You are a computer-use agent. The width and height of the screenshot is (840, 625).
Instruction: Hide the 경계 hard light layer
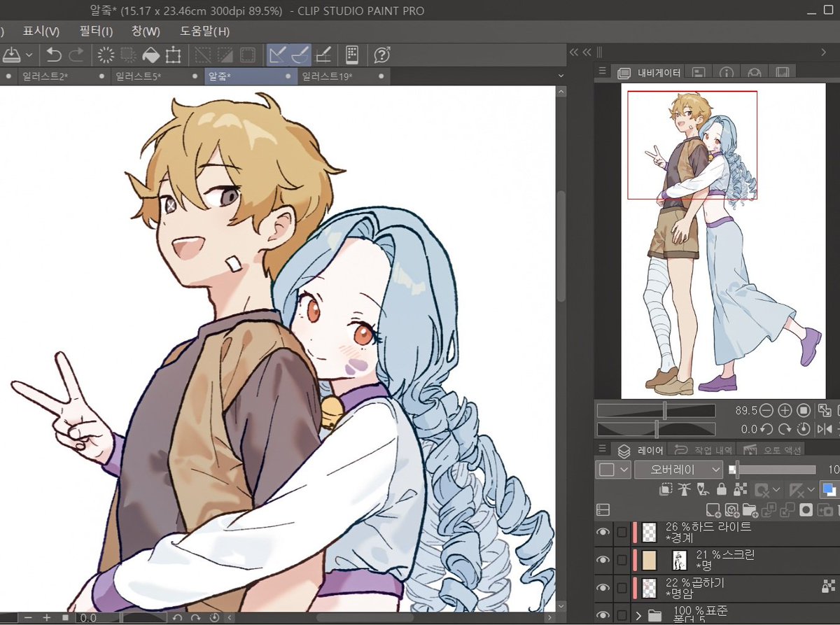[603, 533]
